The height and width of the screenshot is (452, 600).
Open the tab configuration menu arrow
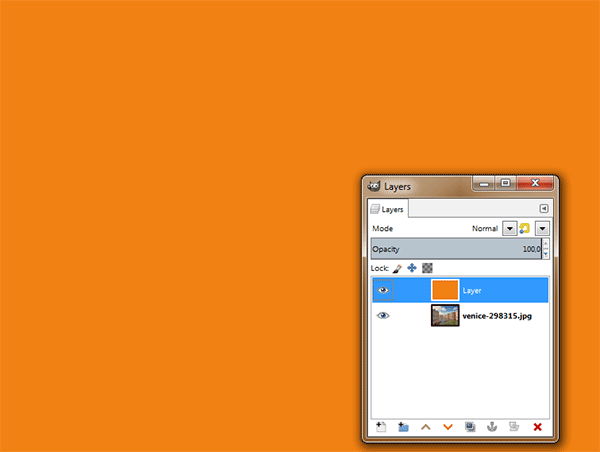tap(543, 209)
